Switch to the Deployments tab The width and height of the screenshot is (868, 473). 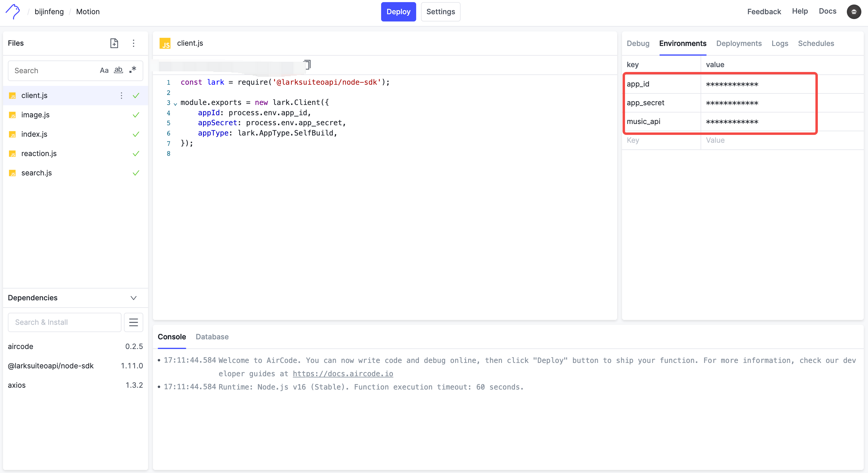(x=739, y=44)
